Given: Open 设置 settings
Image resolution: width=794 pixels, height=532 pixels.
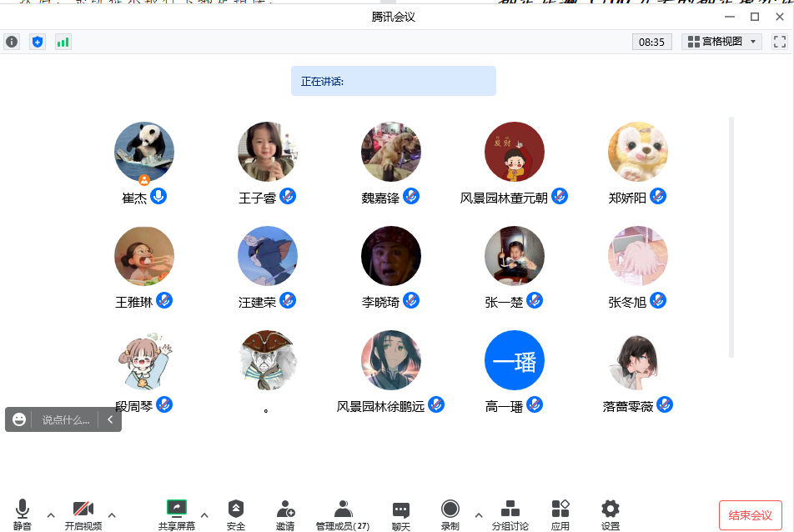Looking at the screenshot, I should pyautogui.click(x=611, y=514).
